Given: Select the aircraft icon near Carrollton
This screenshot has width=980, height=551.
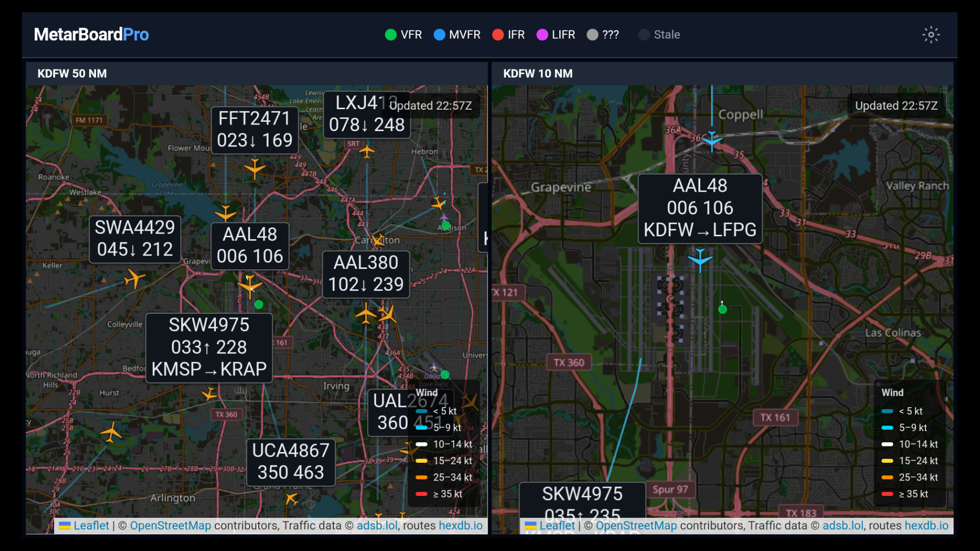Looking at the screenshot, I should [378, 240].
